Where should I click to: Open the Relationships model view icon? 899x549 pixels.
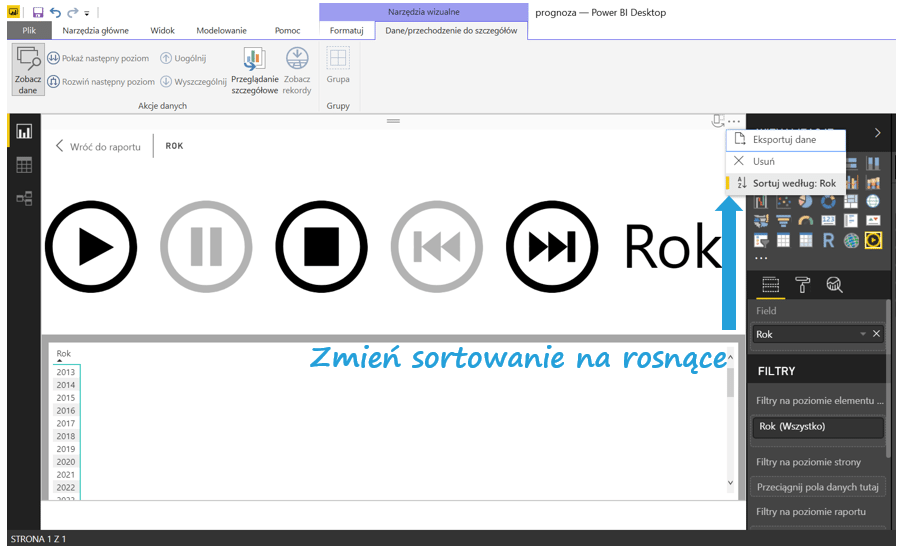(24, 198)
